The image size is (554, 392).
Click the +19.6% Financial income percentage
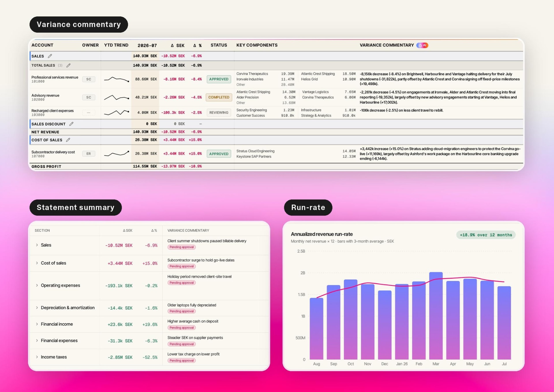(x=150, y=325)
